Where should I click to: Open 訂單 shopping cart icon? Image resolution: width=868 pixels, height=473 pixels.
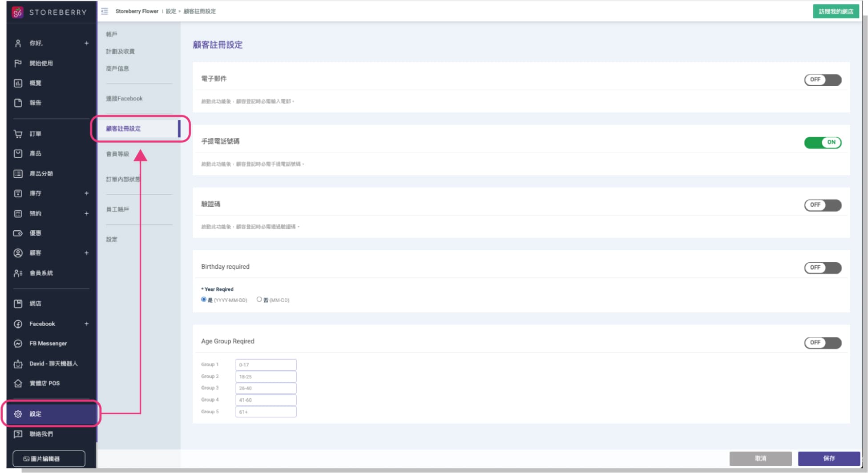(x=18, y=134)
